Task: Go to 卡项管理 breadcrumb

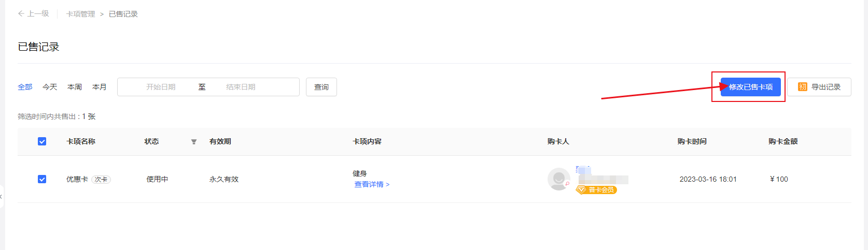Action: pos(80,14)
